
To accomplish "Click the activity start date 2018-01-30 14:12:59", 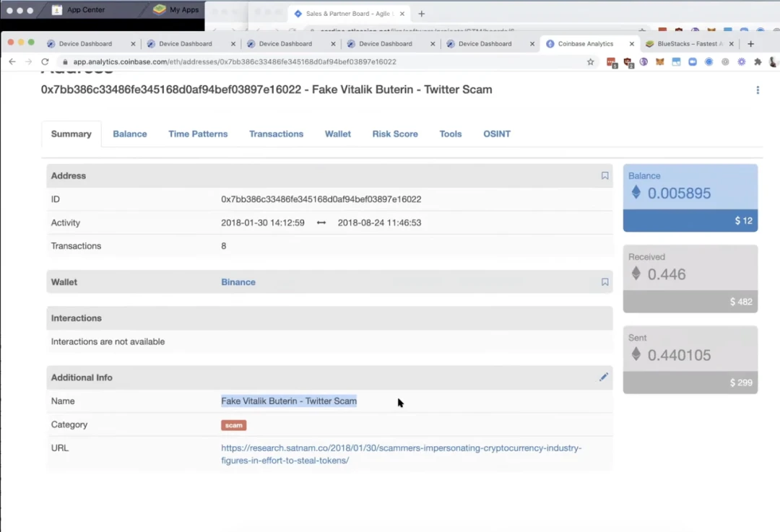I will (x=263, y=223).
